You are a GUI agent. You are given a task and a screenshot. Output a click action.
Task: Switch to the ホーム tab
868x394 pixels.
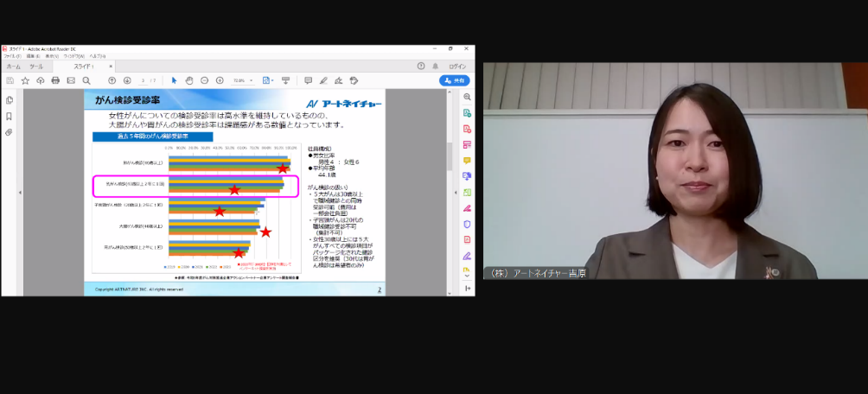click(x=14, y=66)
